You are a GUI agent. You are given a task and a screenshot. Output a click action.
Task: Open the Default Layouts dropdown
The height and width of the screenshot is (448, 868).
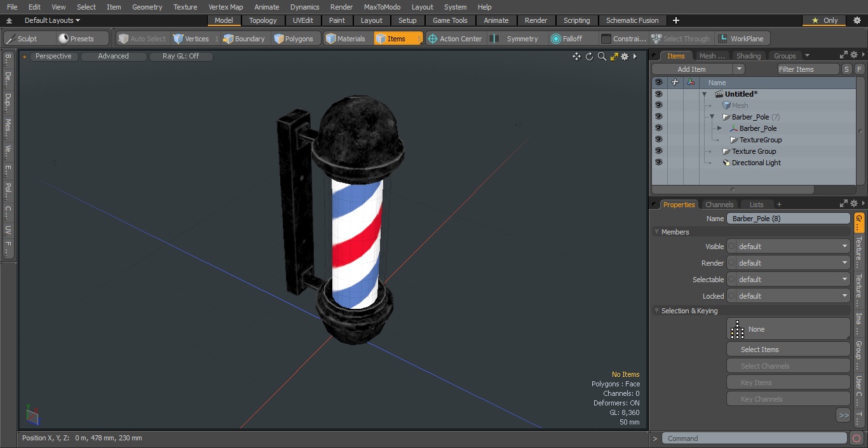52,20
